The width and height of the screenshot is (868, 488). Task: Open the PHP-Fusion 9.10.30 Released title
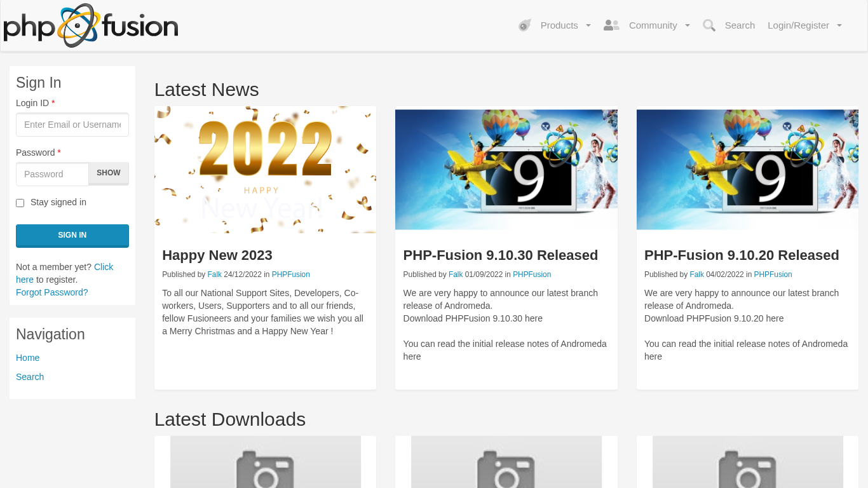(x=501, y=255)
